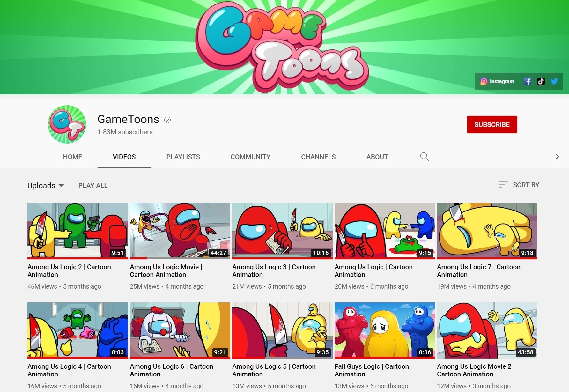Open the Facebook icon in banner

[x=528, y=81]
